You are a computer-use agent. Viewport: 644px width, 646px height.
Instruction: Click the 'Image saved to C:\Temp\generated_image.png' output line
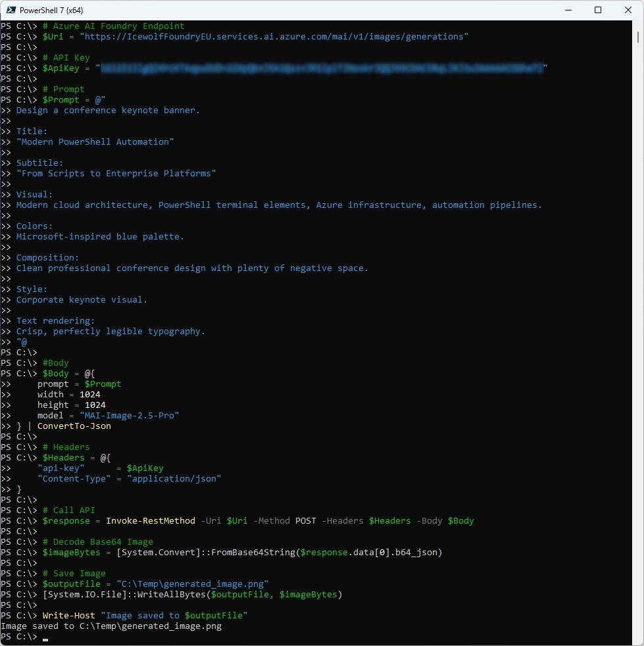(x=111, y=626)
